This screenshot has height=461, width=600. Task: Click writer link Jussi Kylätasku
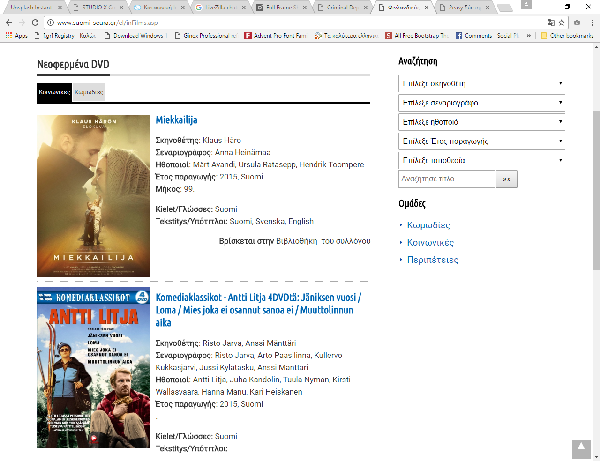click(x=227, y=368)
